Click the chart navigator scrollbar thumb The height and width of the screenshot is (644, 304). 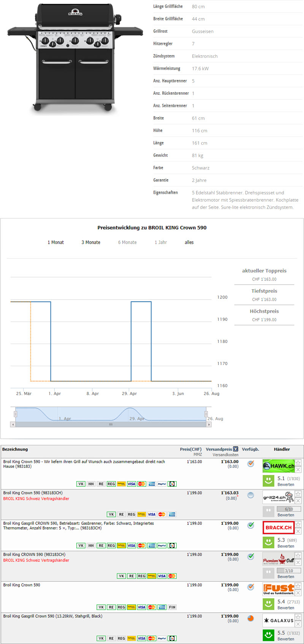tap(111, 424)
